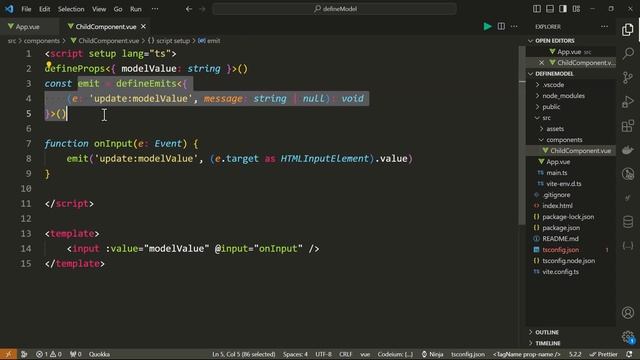The width and height of the screenshot is (640, 360).
Task: Open the Manage gear icon
Action: (x=628, y=337)
